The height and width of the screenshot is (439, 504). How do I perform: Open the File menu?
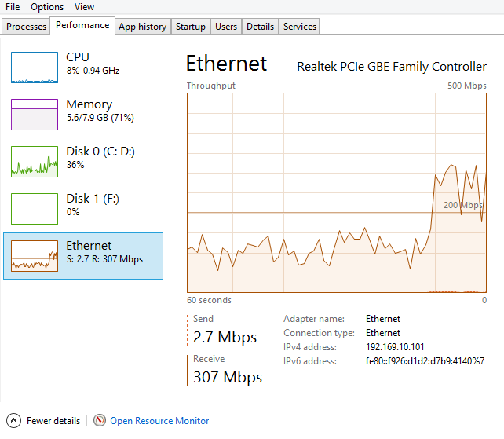[x=13, y=7]
